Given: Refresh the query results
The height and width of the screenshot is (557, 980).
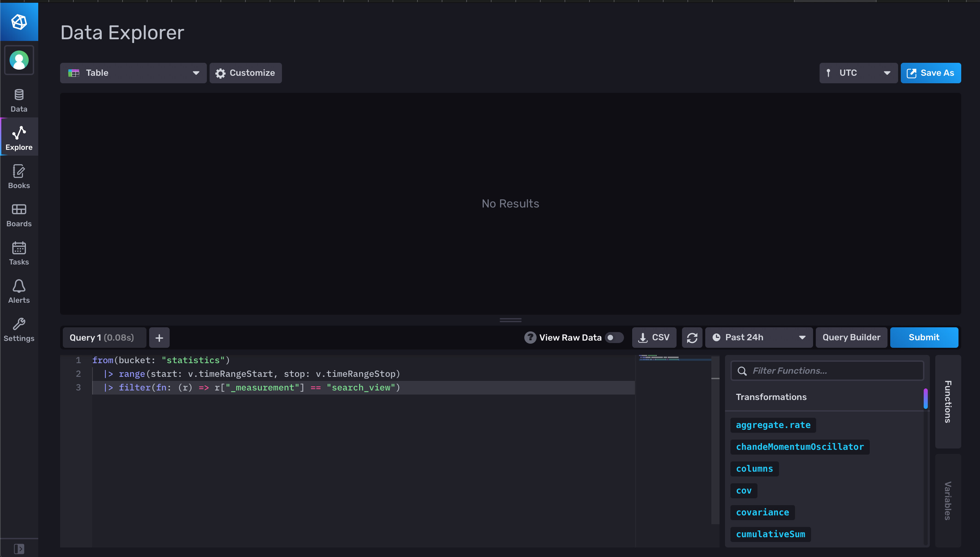Looking at the screenshot, I should (692, 338).
